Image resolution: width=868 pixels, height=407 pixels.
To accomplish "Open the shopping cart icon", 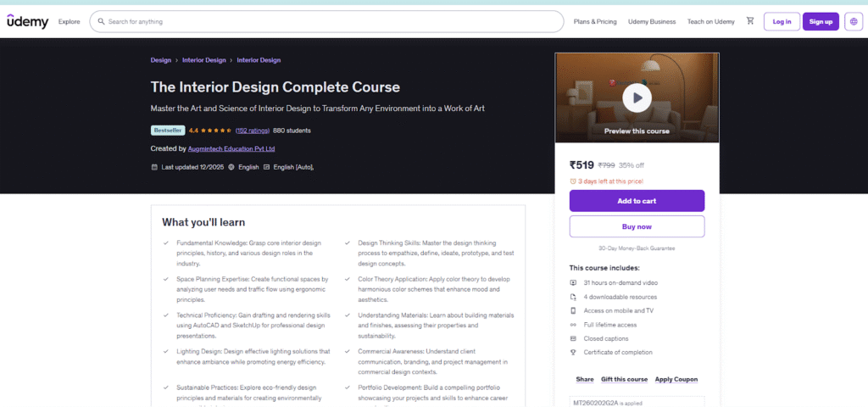I will tap(750, 21).
